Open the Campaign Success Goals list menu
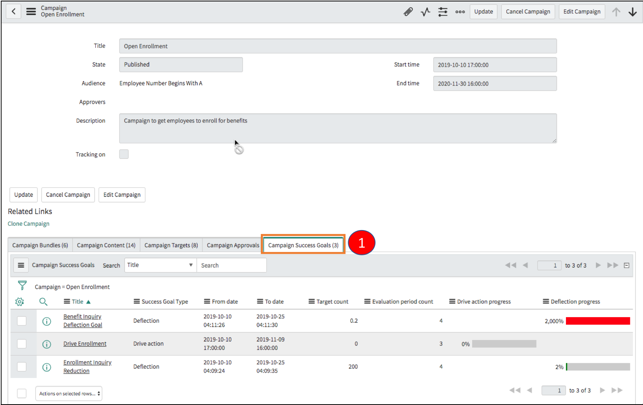 [21, 265]
